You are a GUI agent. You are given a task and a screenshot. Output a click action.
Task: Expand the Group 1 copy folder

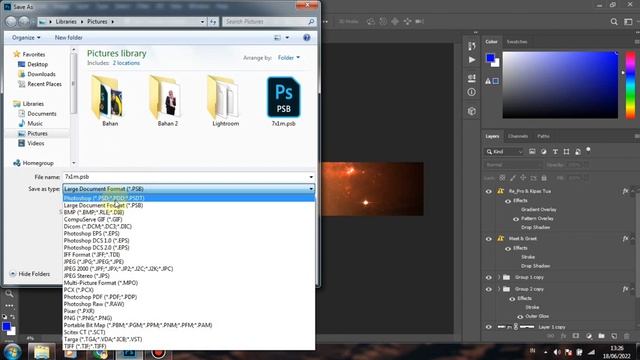[x=499, y=278]
